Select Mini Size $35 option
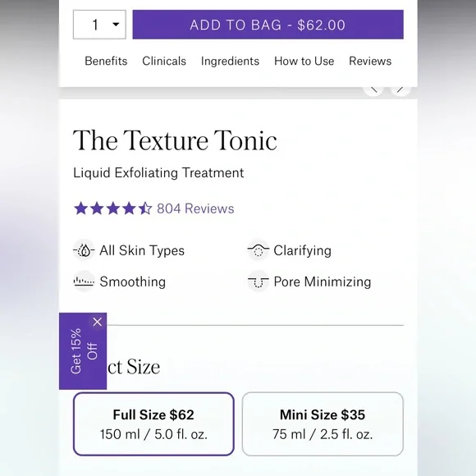The height and width of the screenshot is (476, 476). point(323,424)
